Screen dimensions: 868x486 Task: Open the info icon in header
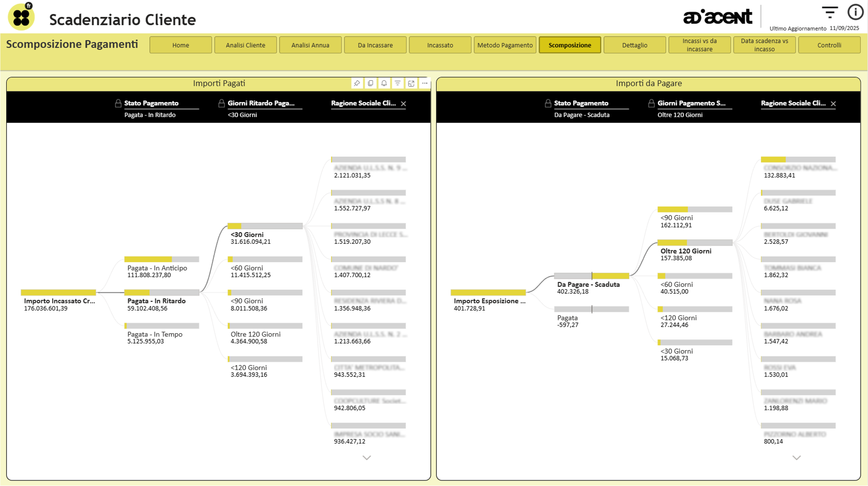click(855, 12)
